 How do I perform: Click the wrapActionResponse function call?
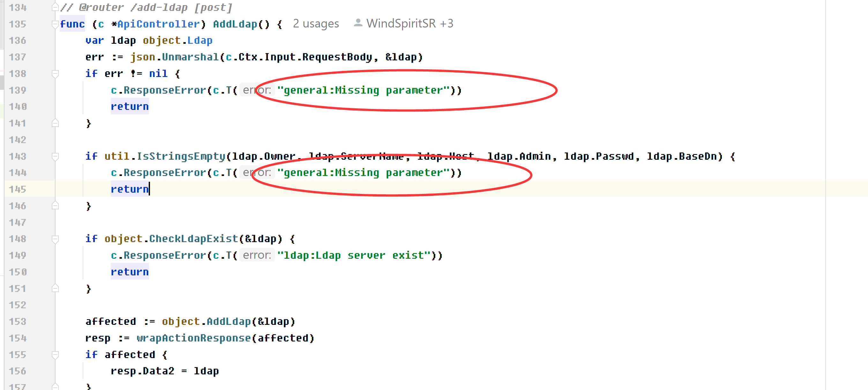(x=193, y=338)
